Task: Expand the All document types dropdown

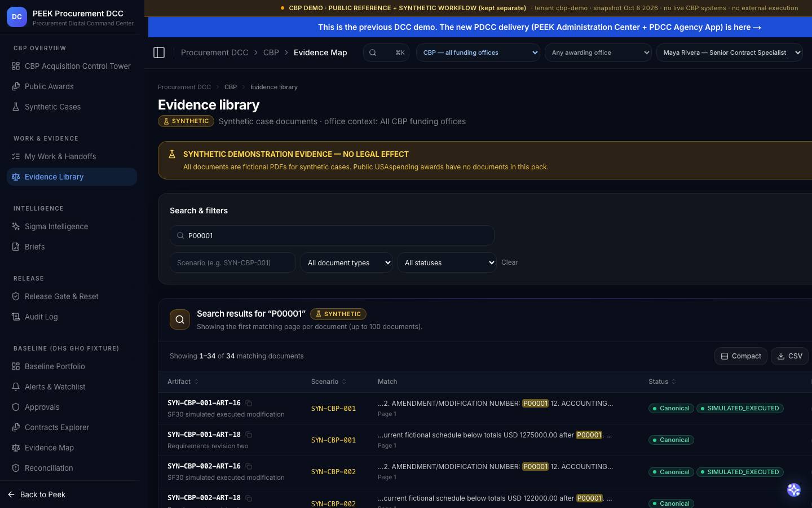Action: [x=347, y=262]
